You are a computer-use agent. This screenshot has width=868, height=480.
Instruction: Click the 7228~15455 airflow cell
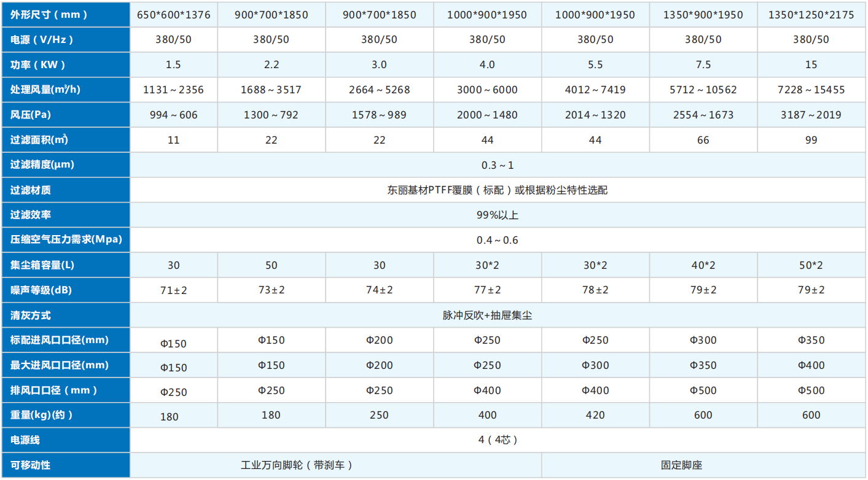point(811,90)
